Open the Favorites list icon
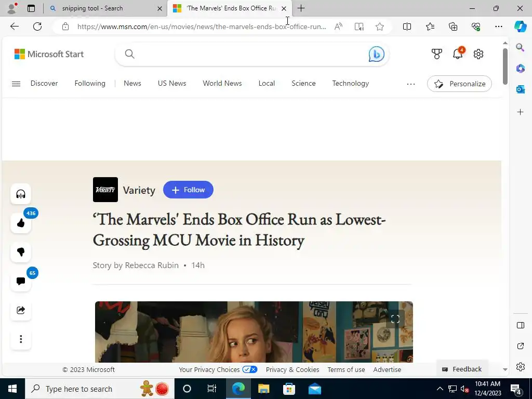532x399 pixels. 430,26
